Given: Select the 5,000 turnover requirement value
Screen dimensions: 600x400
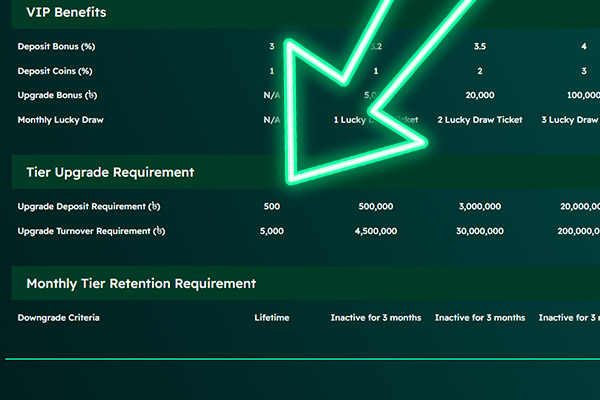Looking at the screenshot, I should [272, 231].
